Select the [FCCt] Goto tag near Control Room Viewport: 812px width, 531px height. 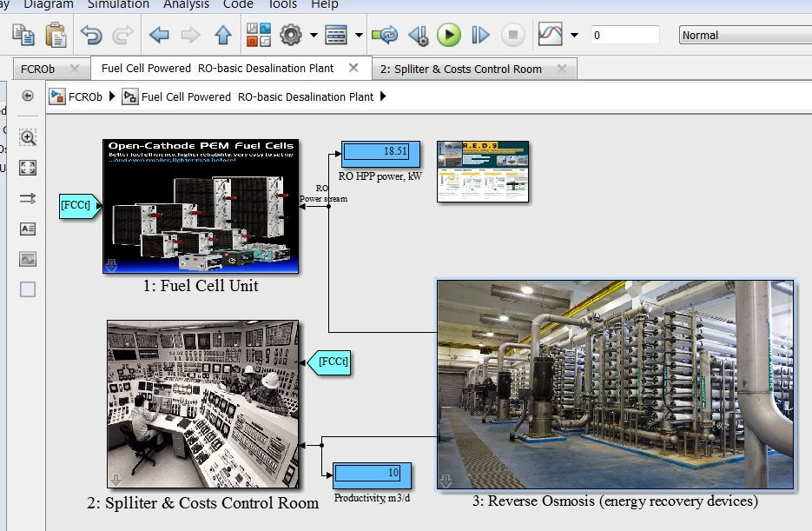[x=329, y=362]
